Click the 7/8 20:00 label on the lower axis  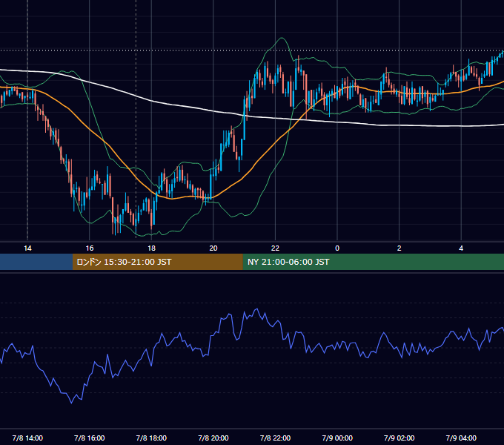[213, 438]
